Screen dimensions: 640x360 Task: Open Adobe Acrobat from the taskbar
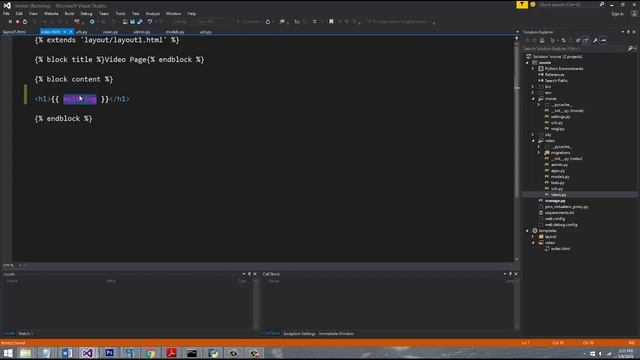tap(171, 353)
